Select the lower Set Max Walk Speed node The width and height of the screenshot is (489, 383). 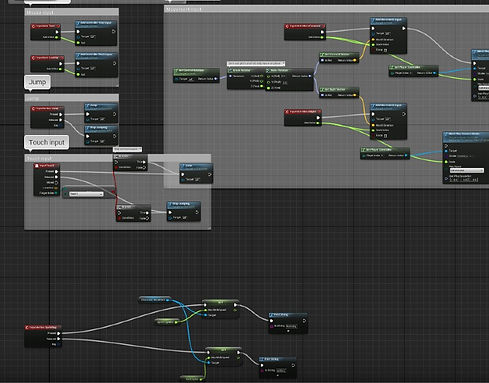(223, 356)
